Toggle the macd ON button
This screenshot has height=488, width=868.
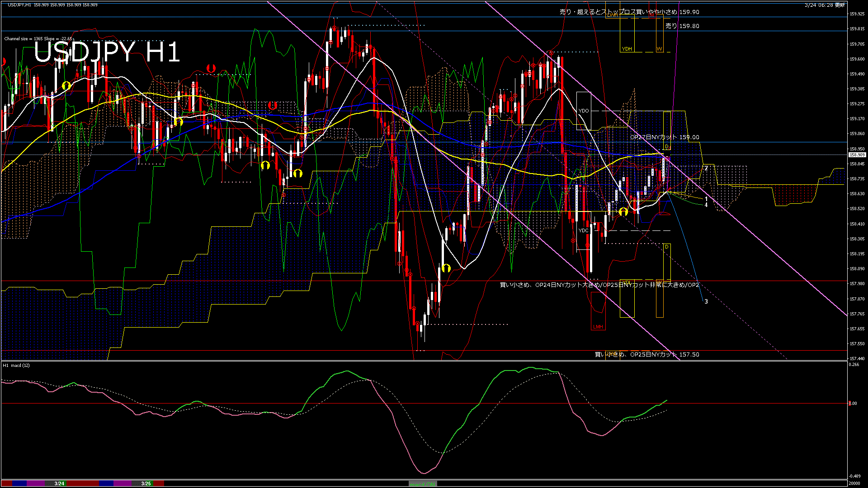click(423, 483)
